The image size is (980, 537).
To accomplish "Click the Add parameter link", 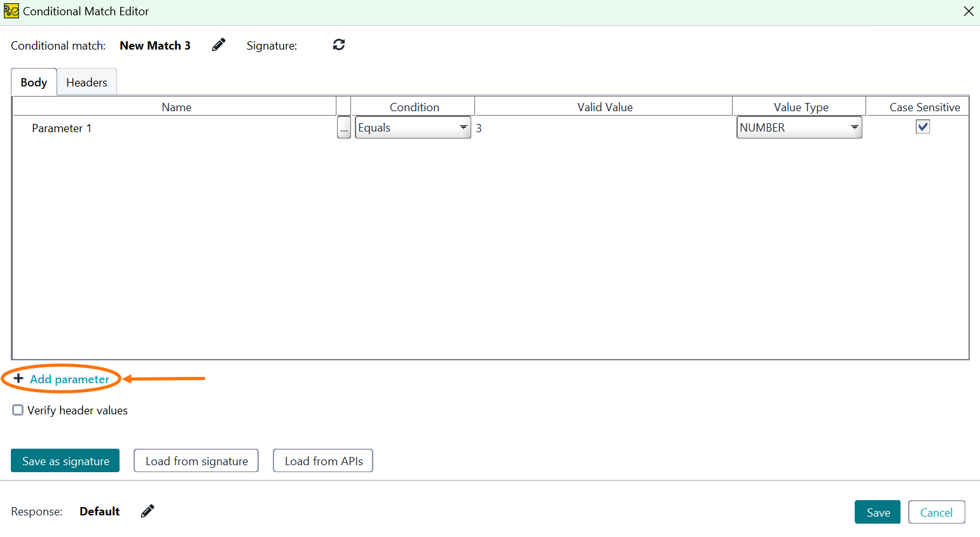I will click(x=67, y=378).
